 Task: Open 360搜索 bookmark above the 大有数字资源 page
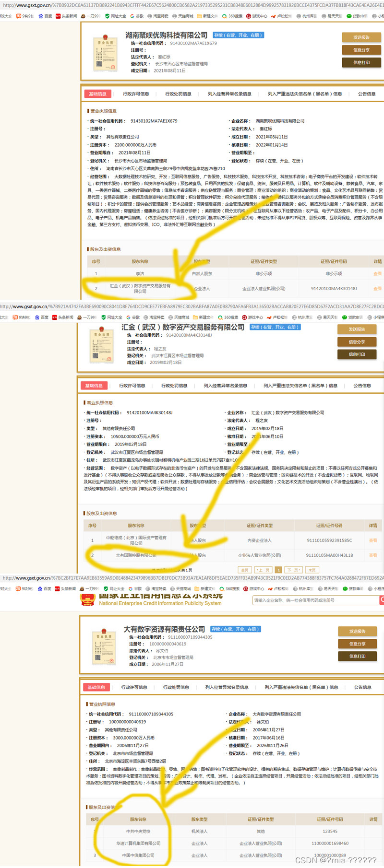229,588
